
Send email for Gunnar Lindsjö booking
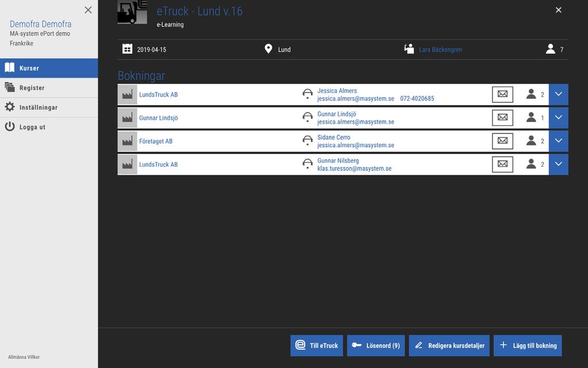pyautogui.click(x=502, y=117)
